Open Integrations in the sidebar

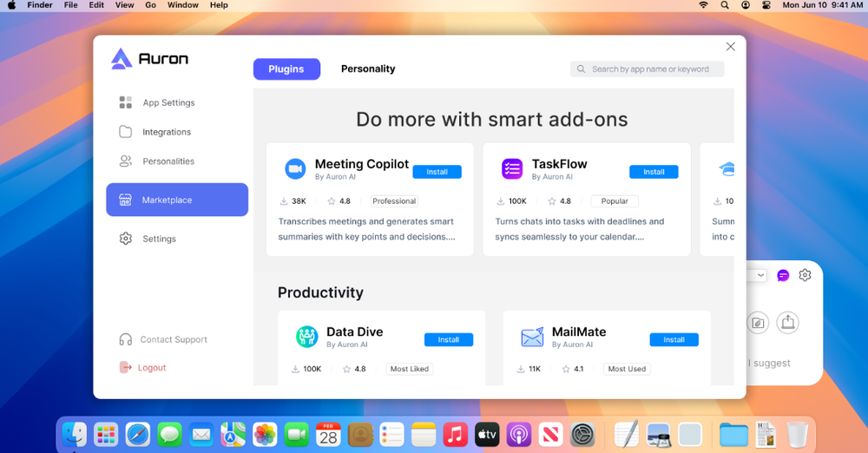(155, 132)
